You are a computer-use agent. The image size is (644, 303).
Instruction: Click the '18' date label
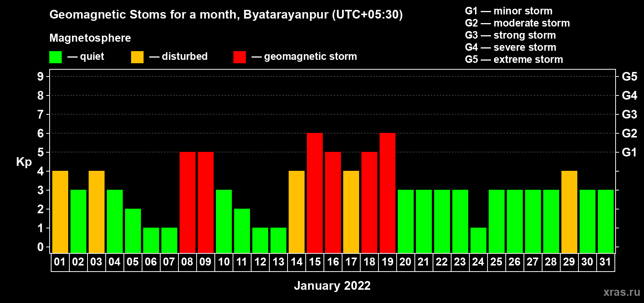tap(369, 262)
